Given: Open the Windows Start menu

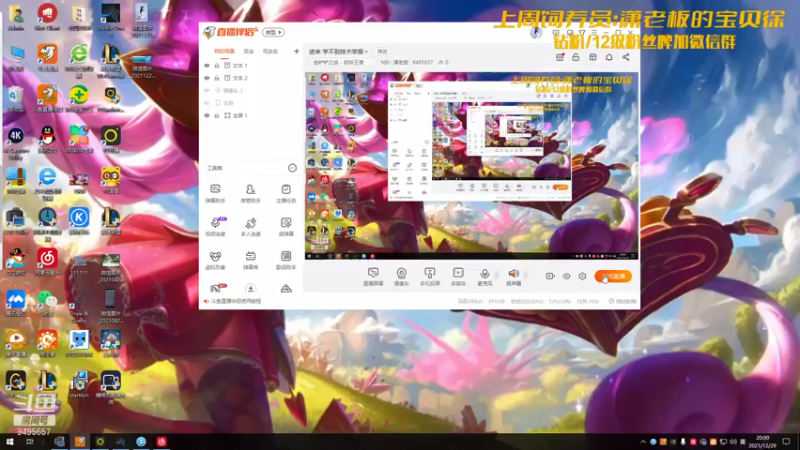Looking at the screenshot, I should (x=10, y=442).
